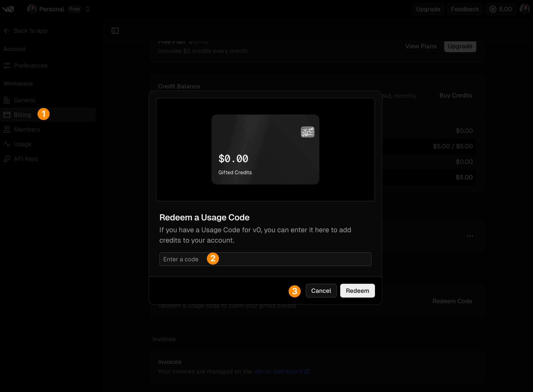Click the View Plans button
Viewport: 533px width, 392px height.
coord(421,46)
